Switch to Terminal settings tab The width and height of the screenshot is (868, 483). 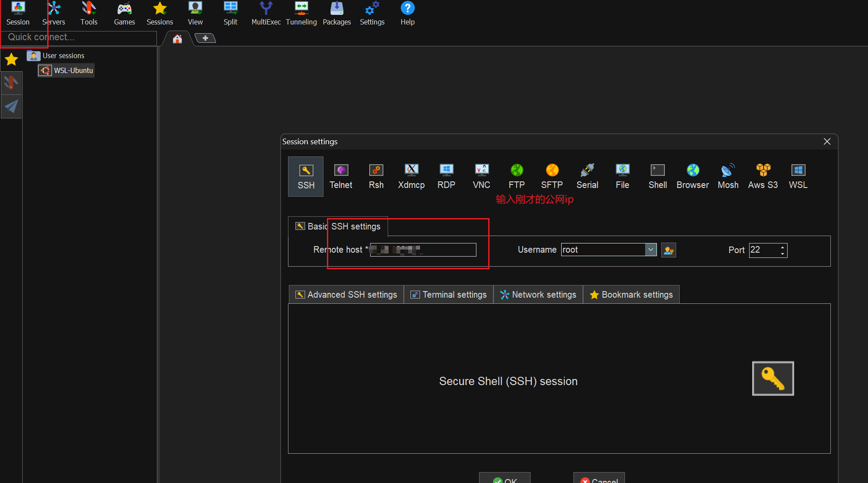tap(449, 295)
